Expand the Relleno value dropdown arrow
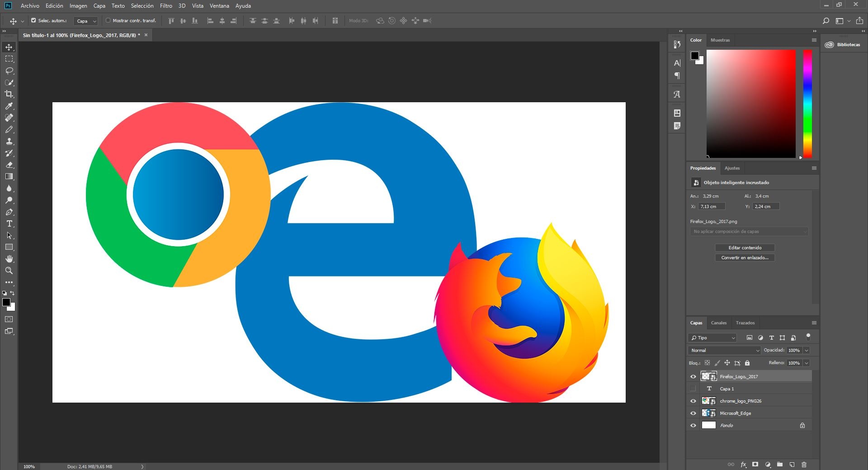This screenshot has height=470, width=868. click(x=807, y=363)
